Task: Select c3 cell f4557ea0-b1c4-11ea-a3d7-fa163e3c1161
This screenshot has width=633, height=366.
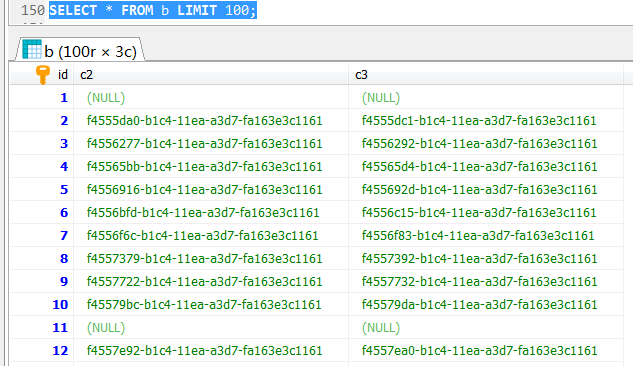Action: point(486,351)
